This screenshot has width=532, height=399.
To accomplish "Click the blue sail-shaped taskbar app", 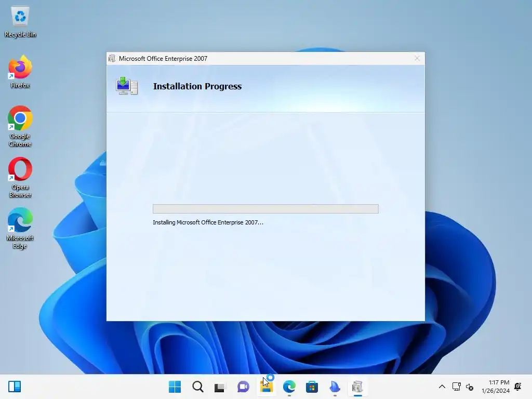I will click(335, 387).
